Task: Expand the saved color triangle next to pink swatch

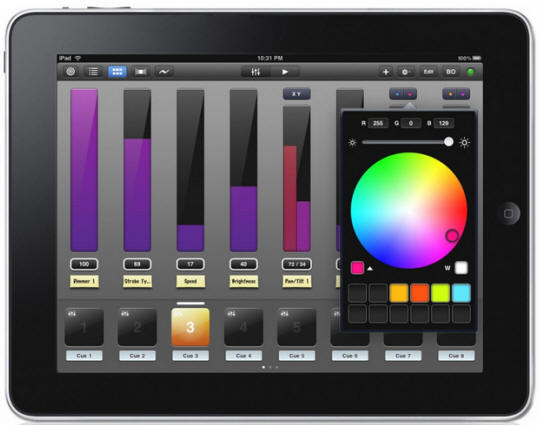Action: click(x=370, y=268)
